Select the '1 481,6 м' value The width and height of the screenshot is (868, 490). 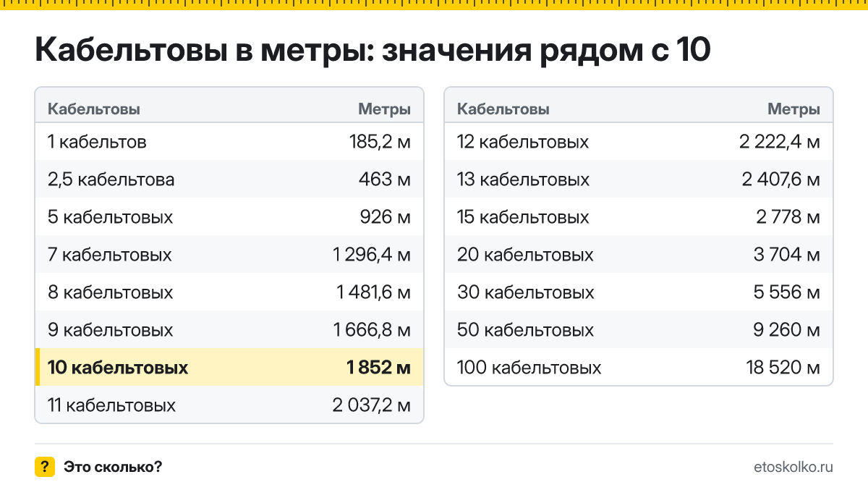(x=374, y=292)
